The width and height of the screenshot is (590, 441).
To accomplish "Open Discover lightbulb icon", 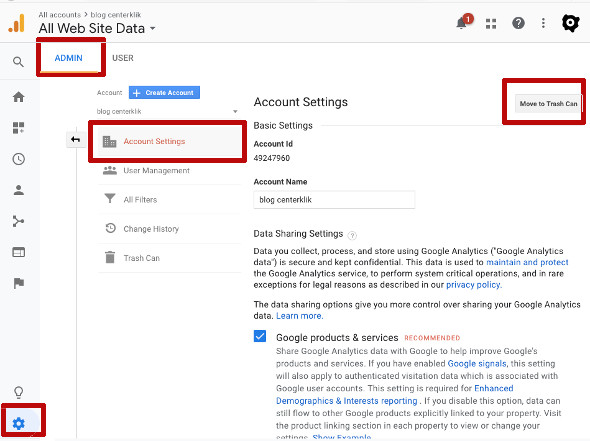I will pos(18,392).
